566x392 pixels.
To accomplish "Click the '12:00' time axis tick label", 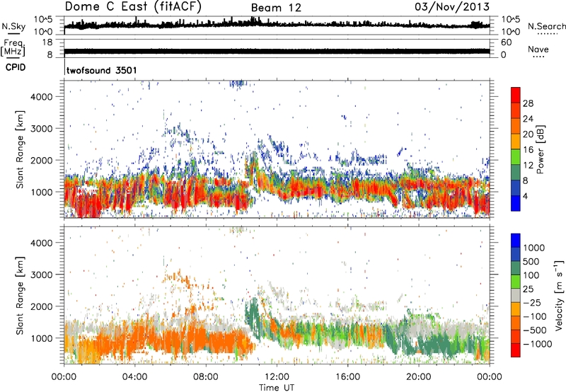I will (277, 377).
